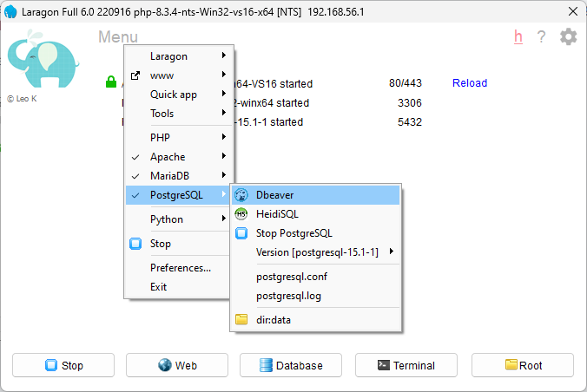This screenshot has width=587, height=392.
Task: Open the settings gear icon
Action: [568, 36]
